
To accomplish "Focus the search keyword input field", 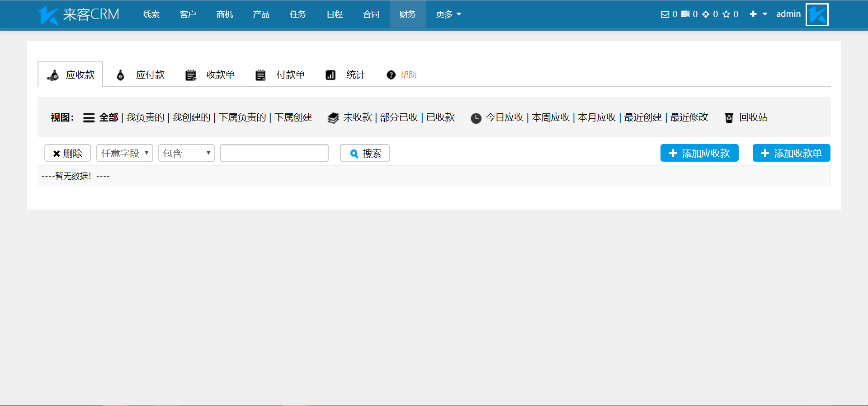I will tap(274, 153).
